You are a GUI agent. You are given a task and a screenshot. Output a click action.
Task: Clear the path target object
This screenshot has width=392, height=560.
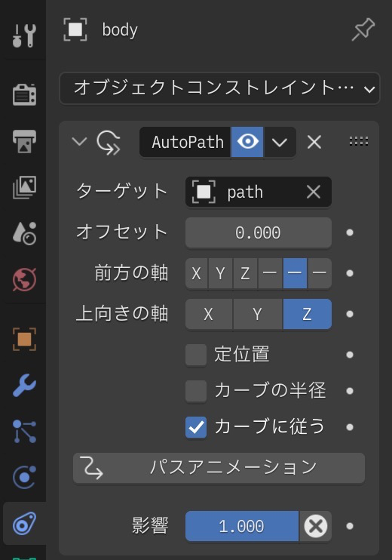[313, 192]
